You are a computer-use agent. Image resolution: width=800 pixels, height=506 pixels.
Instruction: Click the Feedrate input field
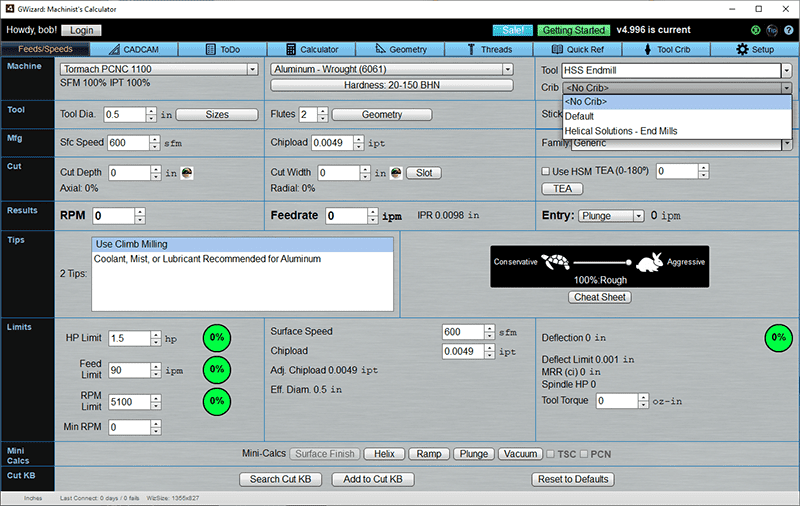coord(346,216)
